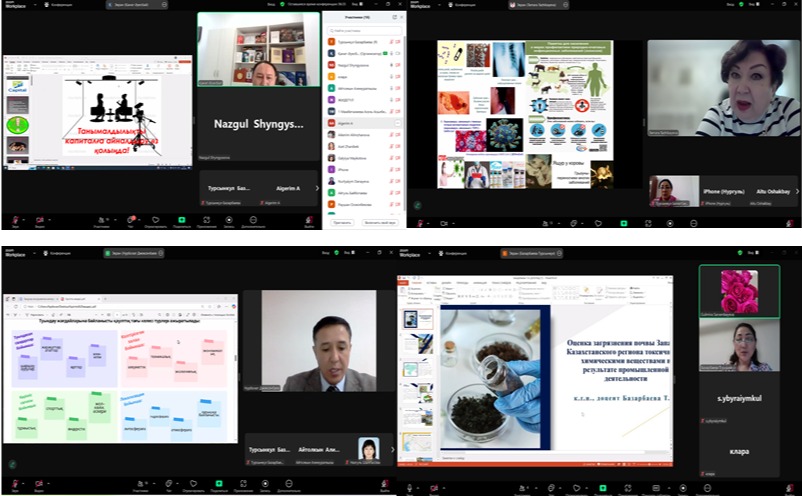Click Apps icon in top-left Zoom toolbar
The width and height of the screenshot is (802, 496).
click(x=205, y=219)
